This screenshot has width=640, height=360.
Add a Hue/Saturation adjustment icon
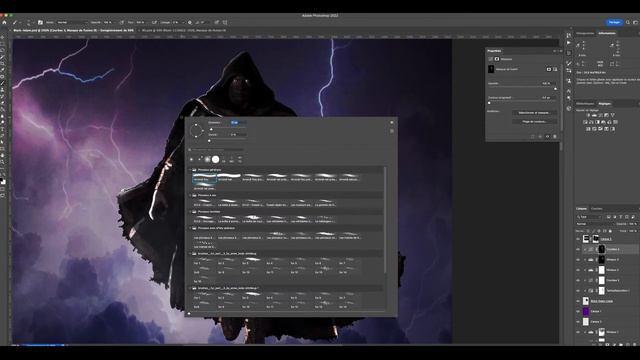point(585,122)
